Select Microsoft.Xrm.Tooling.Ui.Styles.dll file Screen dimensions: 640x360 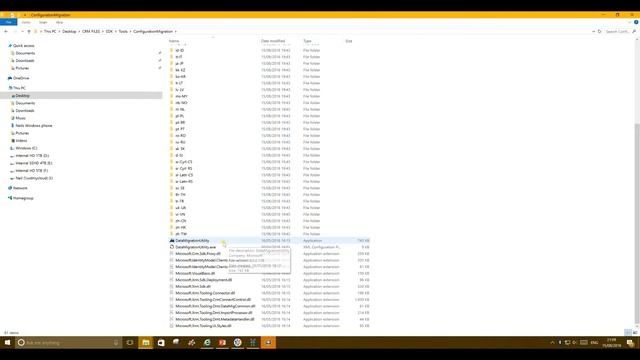tap(203, 325)
